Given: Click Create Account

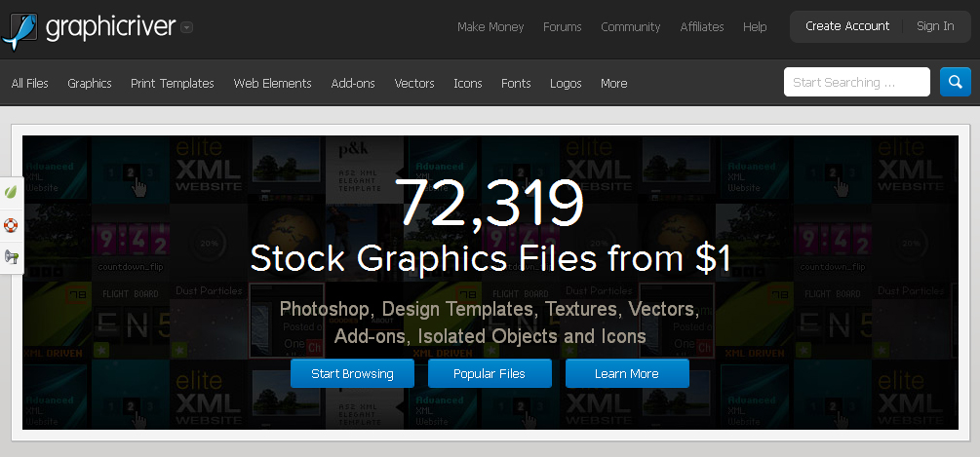Looking at the screenshot, I should coord(847,26).
